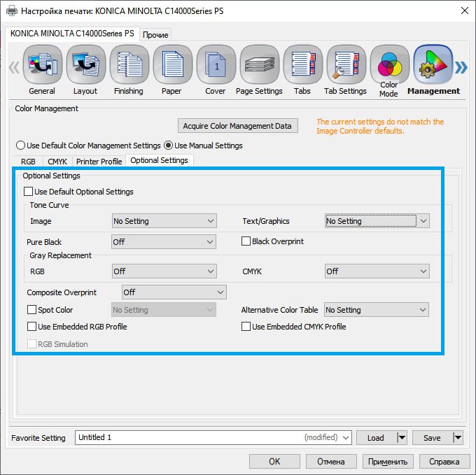Screen dimensions: 476x475
Task: Open the Layout settings icon
Action: [86, 64]
